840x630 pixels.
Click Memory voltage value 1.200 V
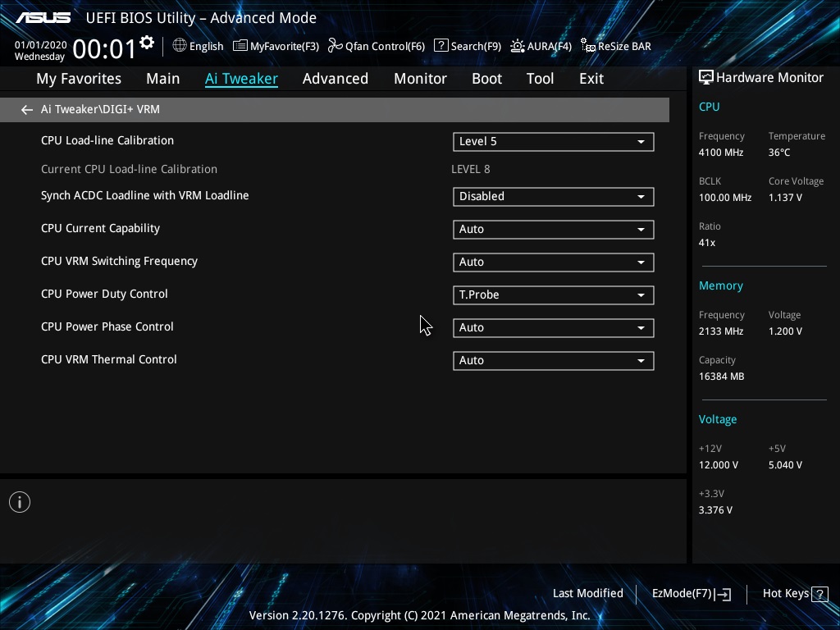tap(785, 331)
